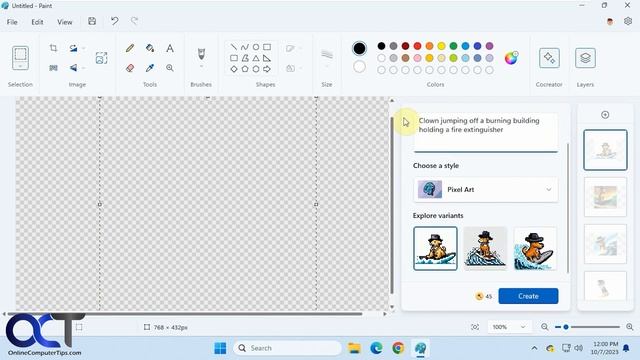Click the Resize and skew icon
The height and width of the screenshot is (360, 640).
(x=53, y=68)
